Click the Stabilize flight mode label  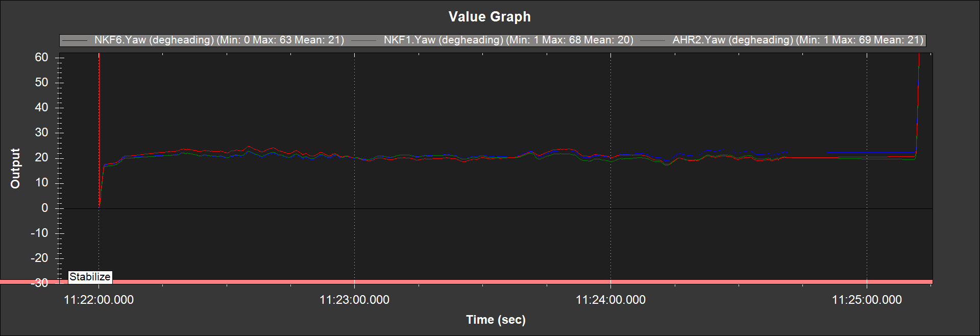click(x=90, y=277)
